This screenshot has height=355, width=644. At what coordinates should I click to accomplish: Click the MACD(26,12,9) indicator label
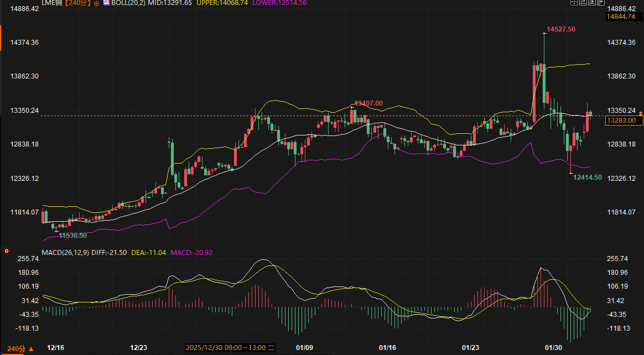click(65, 252)
